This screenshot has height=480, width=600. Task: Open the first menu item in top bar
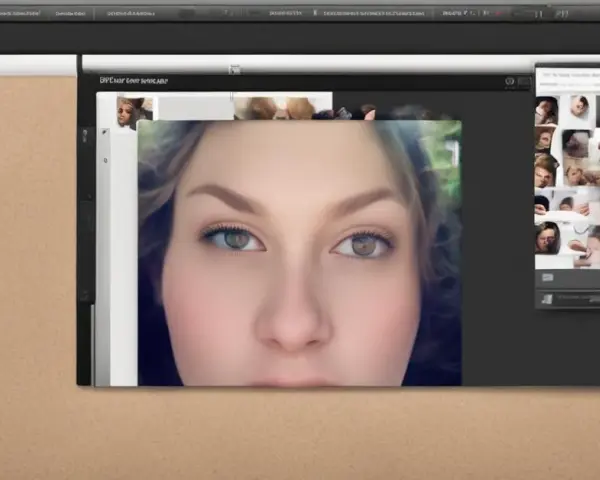[x=20, y=13]
